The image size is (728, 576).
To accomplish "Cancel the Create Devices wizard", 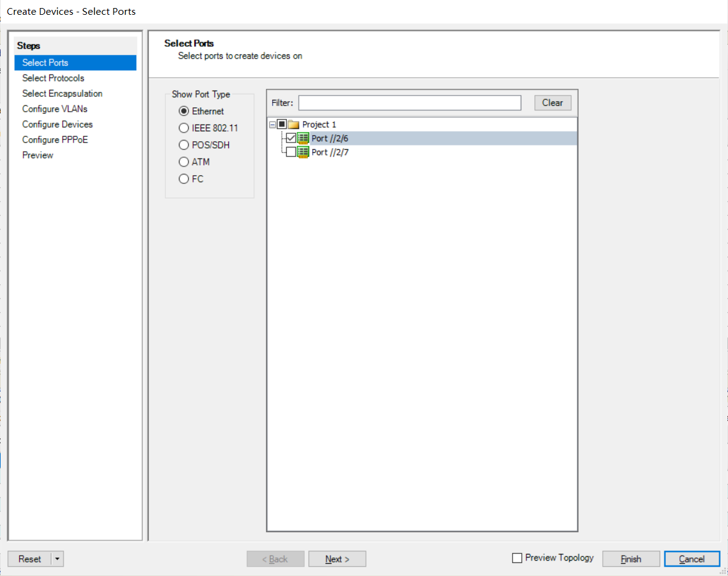I will pos(692,559).
